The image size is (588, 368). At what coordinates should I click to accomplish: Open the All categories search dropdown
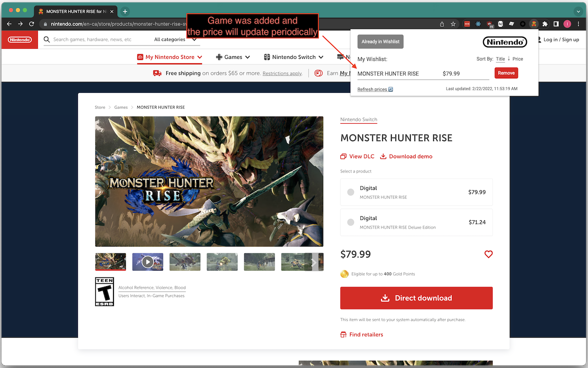175,40
